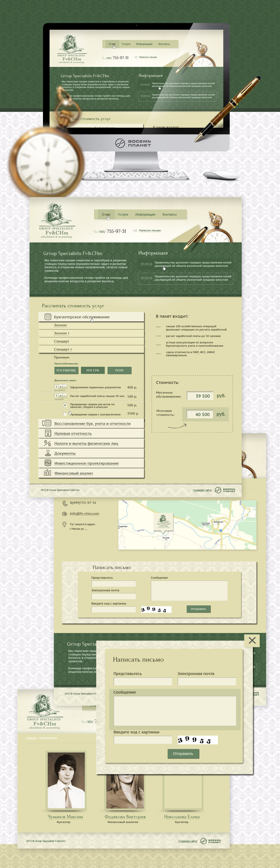
Task: Click the phone icon beside 8(499)755-97-31
Action: coord(65,503)
